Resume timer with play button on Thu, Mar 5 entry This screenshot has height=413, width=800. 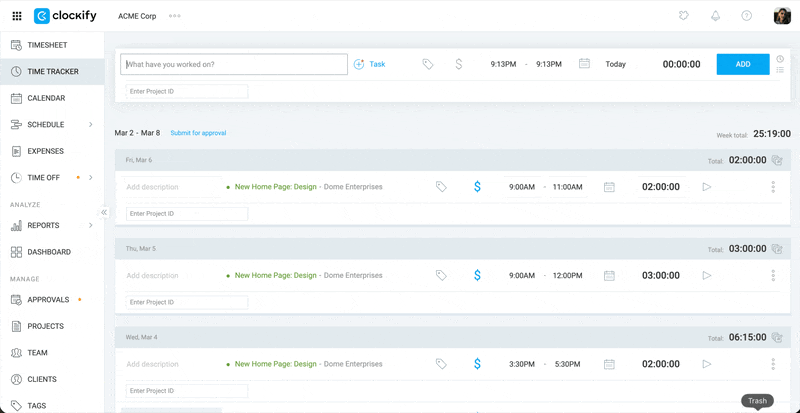point(707,275)
